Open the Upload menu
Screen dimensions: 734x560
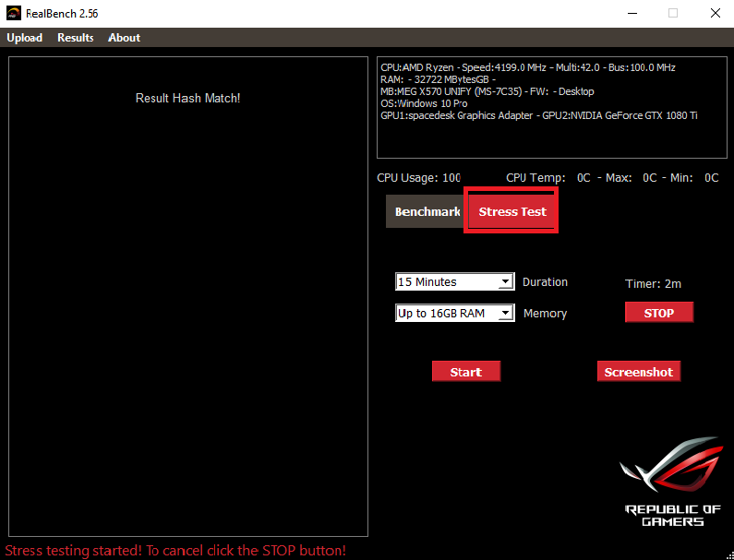tap(24, 38)
